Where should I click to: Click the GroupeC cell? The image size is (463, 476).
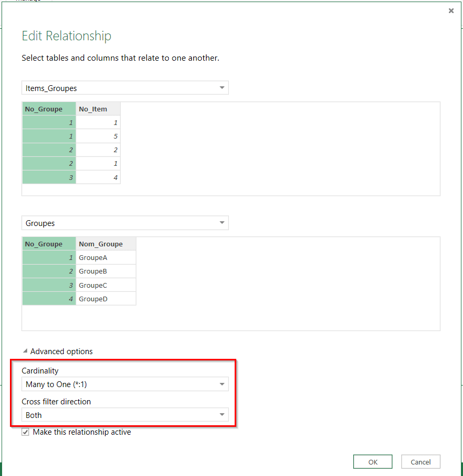point(106,285)
